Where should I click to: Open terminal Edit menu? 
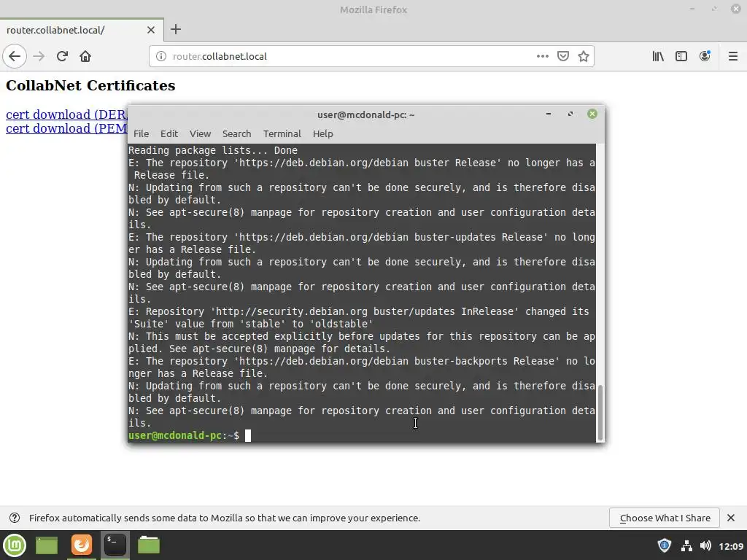169,134
